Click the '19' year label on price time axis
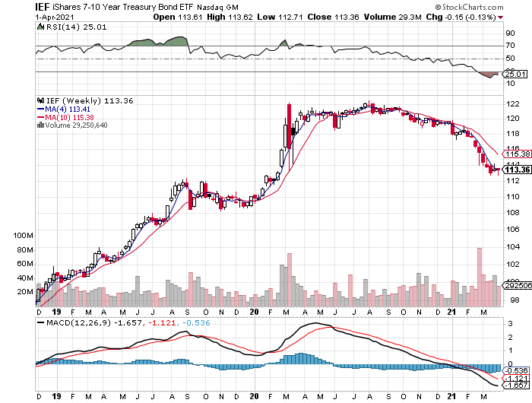 (56, 312)
